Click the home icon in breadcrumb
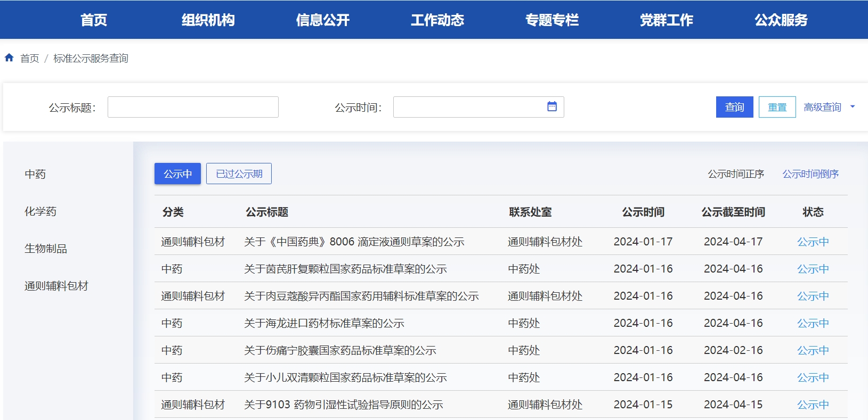Image resolution: width=868 pixels, height=420 pixels. [x=9, y=57]
